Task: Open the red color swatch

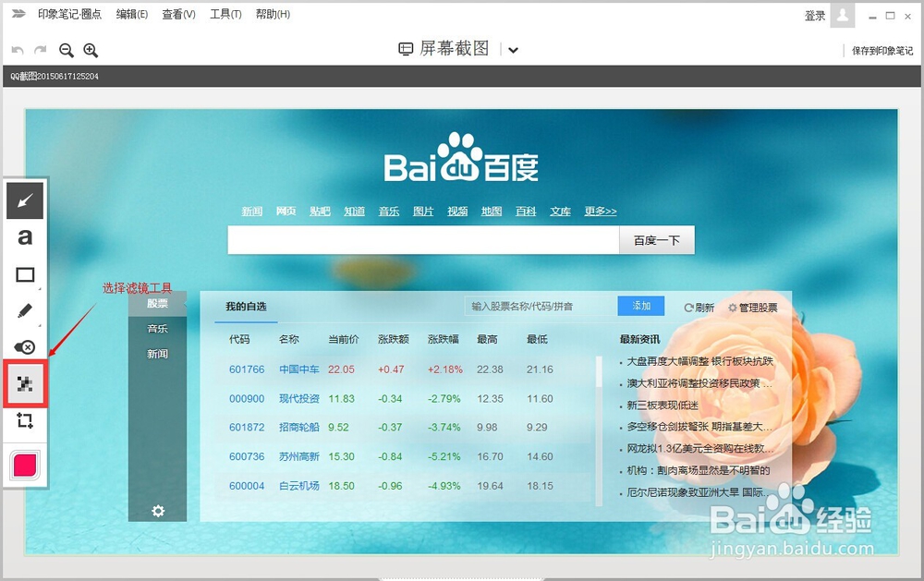Action: point(25,465)
